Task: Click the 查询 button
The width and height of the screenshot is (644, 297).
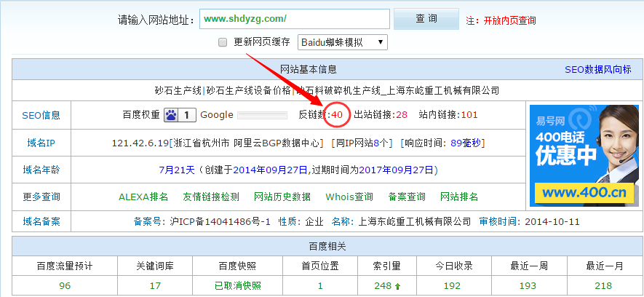Action: click(x=426, y=19)
